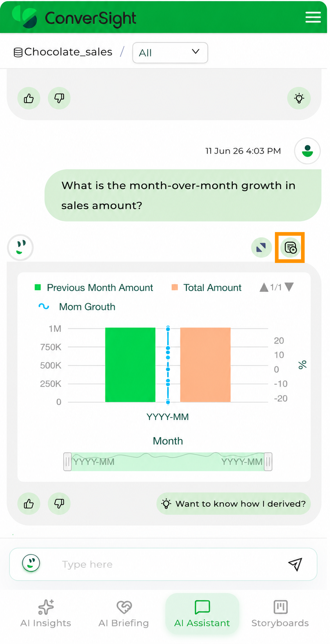The image size is (330, 644).
Task: Open the AI Briefing tab
Action: [124, 613]
